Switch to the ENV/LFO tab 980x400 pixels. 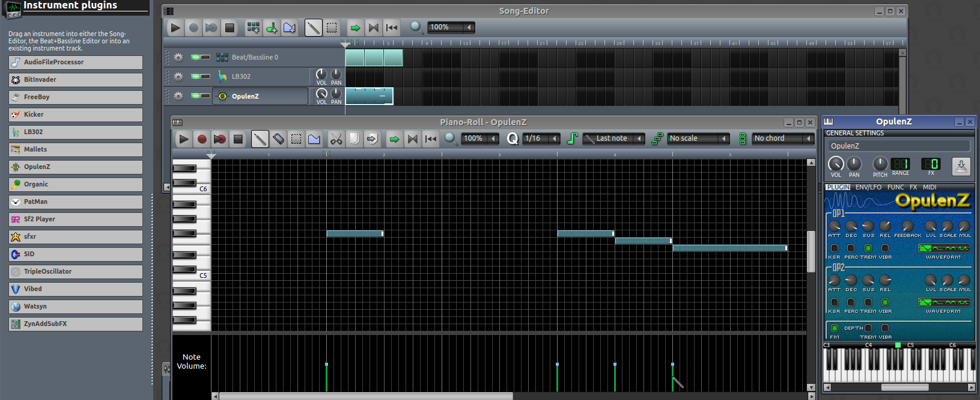(x=868, y=187)
